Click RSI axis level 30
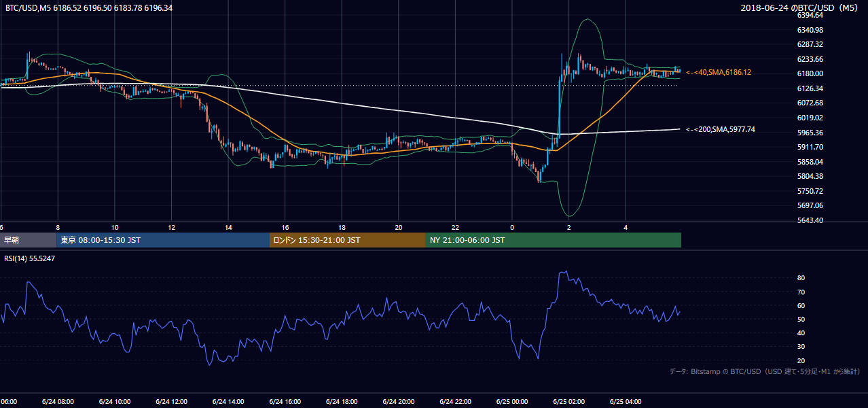The width and height of the screenshot is (868, 408). [801, 347]
